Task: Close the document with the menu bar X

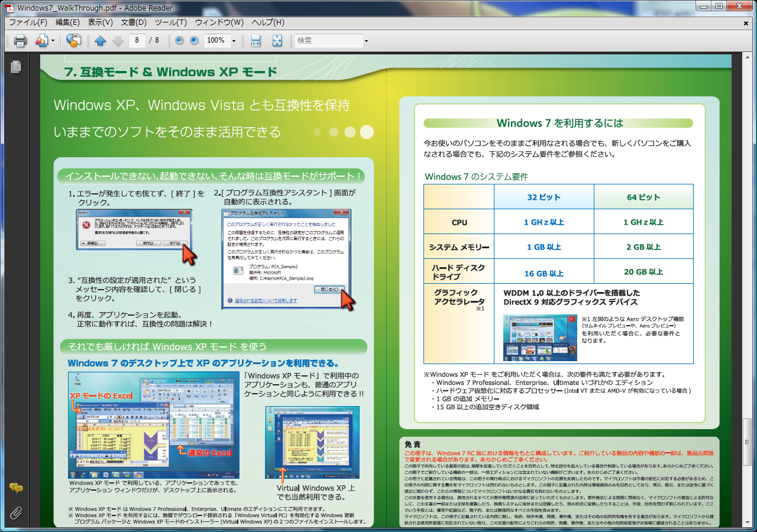Action: pyautogui.click(x=746, y=22)
